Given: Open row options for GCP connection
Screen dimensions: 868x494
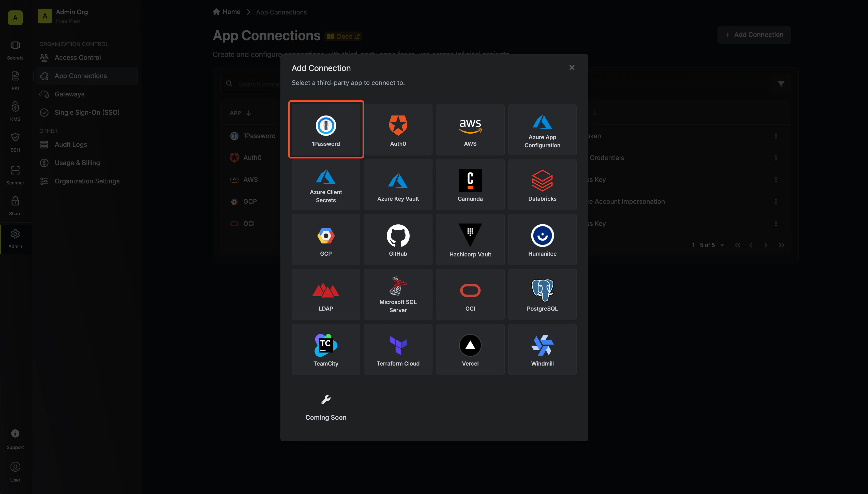Looking at the screenshot, I should pyautogui.click(x=776, y=201).
